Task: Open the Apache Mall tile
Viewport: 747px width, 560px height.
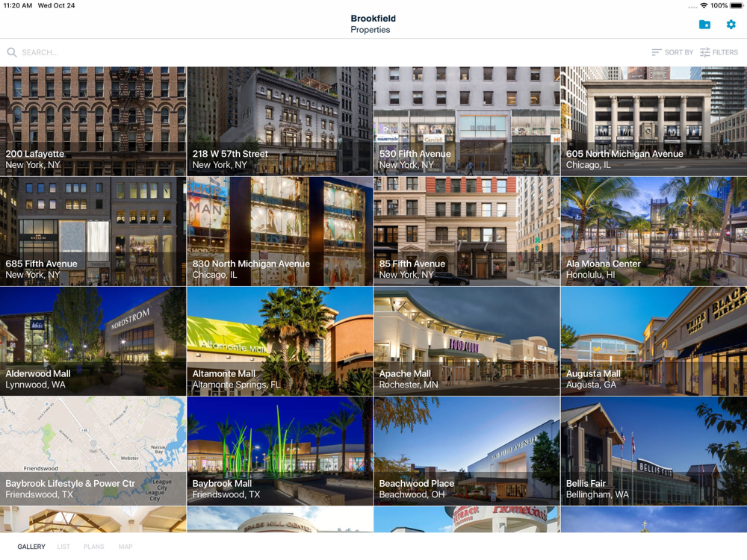Action: click(467, 341)
